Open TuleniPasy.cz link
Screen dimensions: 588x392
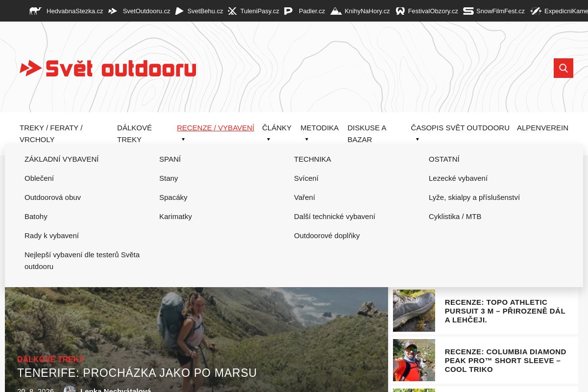260,11
